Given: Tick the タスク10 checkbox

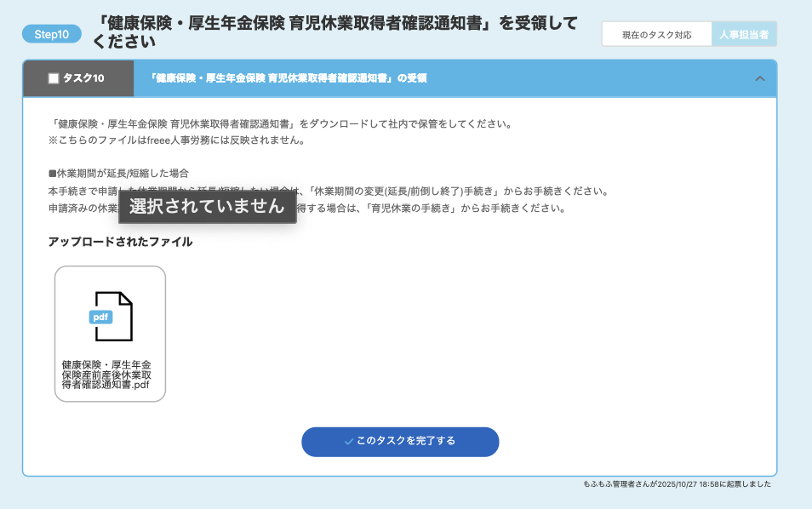Looking at the screenshot, I should pos(54,78).
